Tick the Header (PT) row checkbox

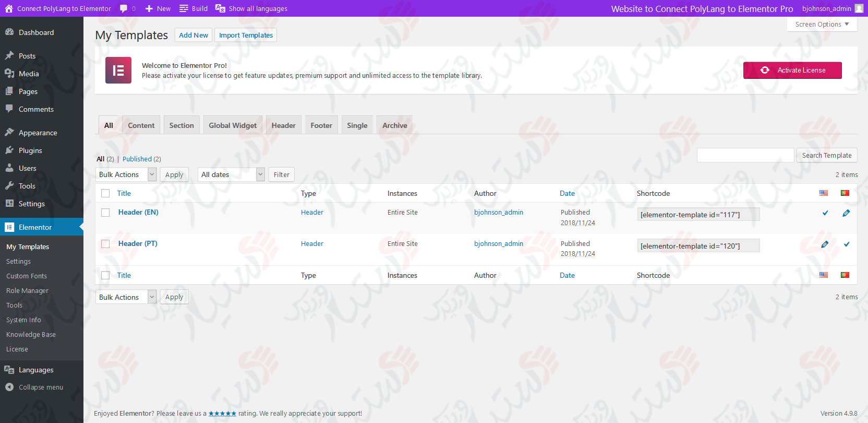coord(105,244)
